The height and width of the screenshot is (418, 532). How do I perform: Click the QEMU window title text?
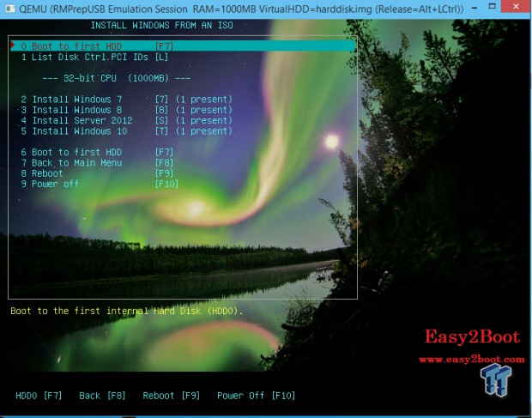pyautogui.click(x=241, y=9)
